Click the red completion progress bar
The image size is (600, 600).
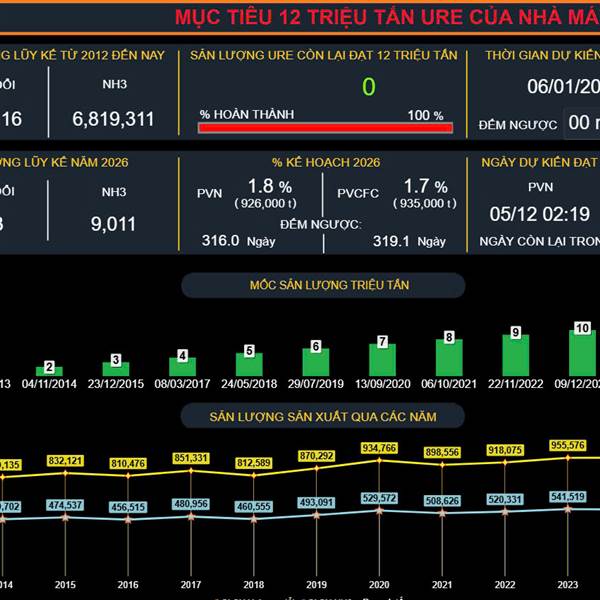tap(325, 128)
